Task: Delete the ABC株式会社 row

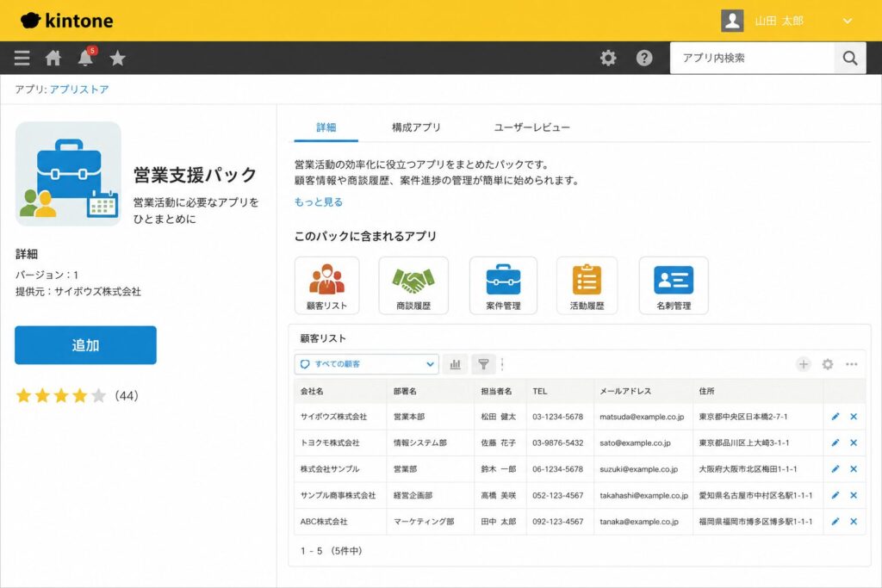Action: tap(854, 522)
